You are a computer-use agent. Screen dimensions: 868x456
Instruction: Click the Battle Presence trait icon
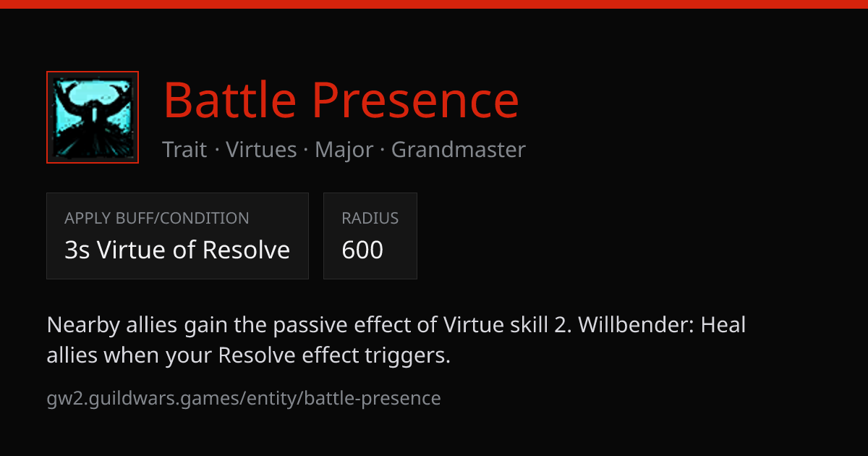pyautogui.click(x=93, y=117)
